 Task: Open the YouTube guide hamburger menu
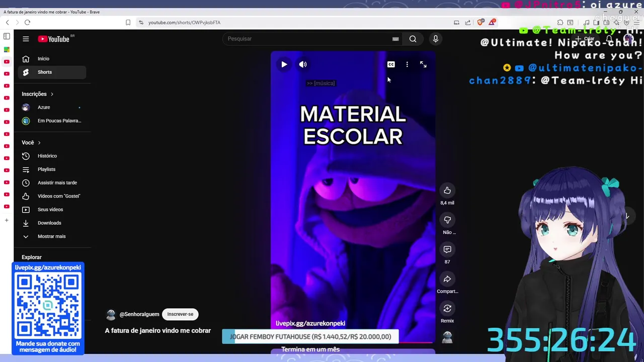[26, 39]
